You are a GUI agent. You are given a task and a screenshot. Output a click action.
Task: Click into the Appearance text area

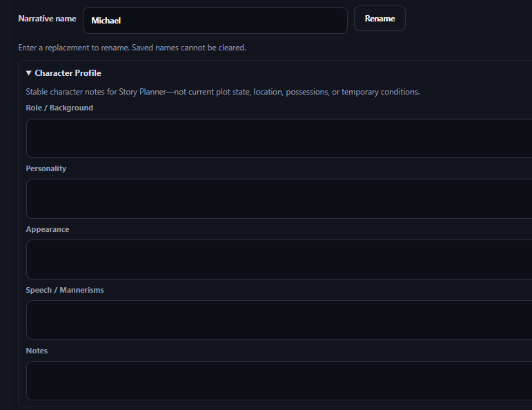point(279,260)
